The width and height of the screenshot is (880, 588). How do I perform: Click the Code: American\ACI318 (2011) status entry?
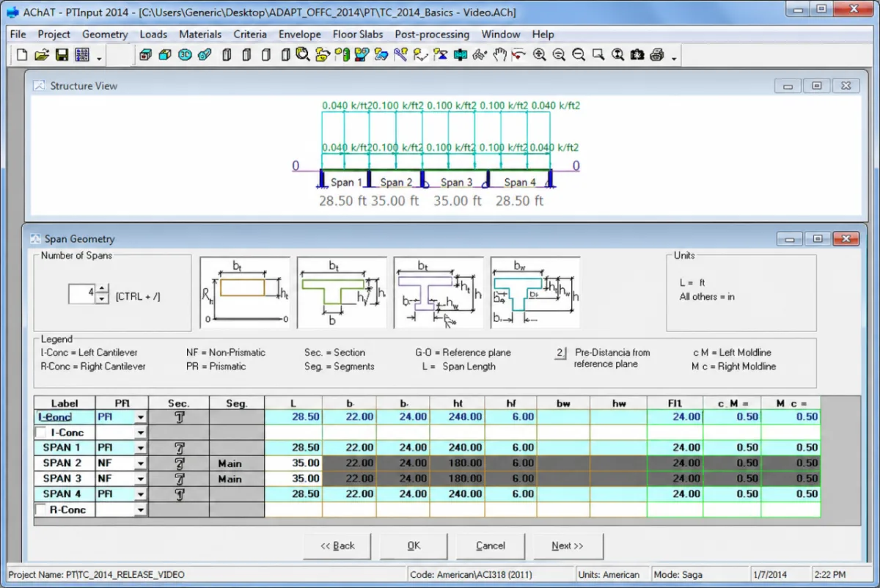point(472,575)
